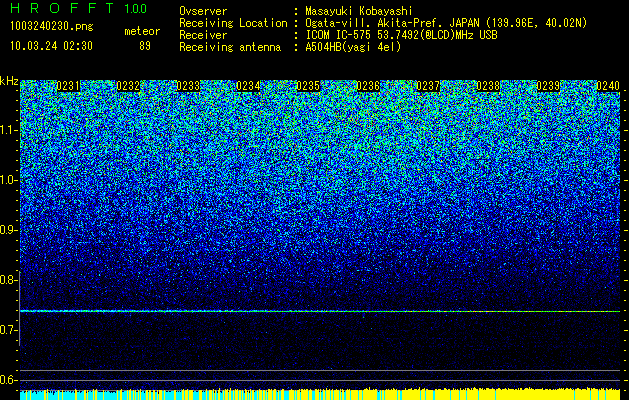This screenshot has height=400, width=629.
Task: Click the 1.1 frequency axis label
Action: 7,130
